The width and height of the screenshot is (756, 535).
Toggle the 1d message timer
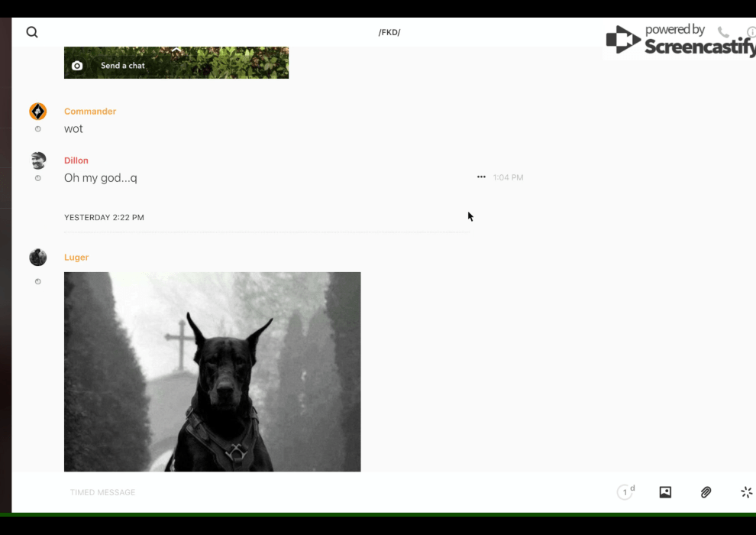625,492
